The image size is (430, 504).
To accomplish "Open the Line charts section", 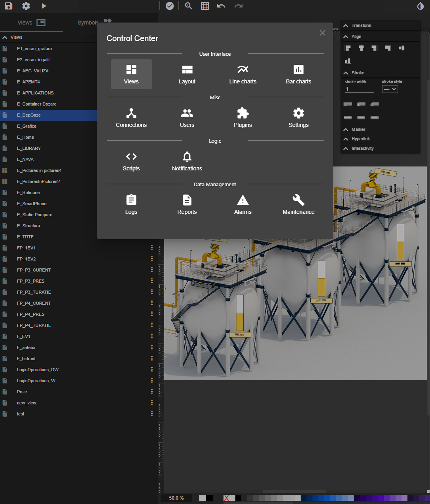I will 242,74.
